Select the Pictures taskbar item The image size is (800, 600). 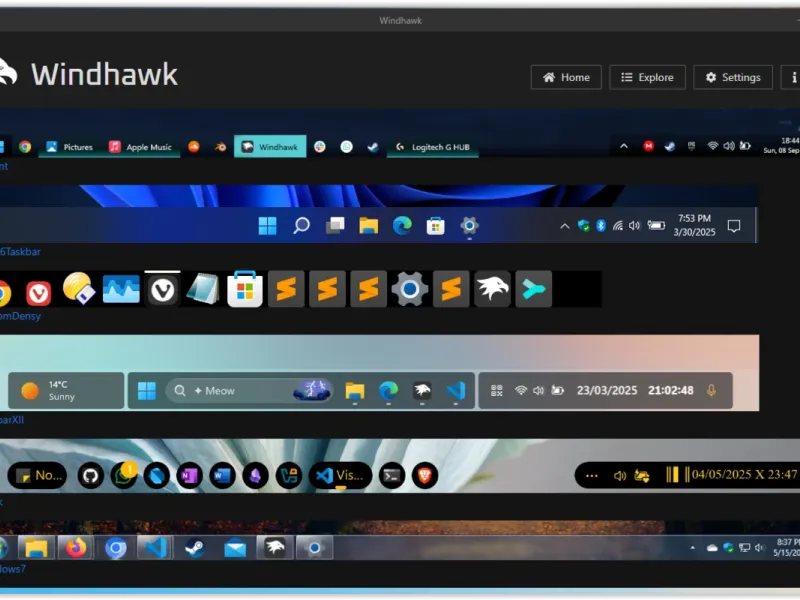(70, 147)
